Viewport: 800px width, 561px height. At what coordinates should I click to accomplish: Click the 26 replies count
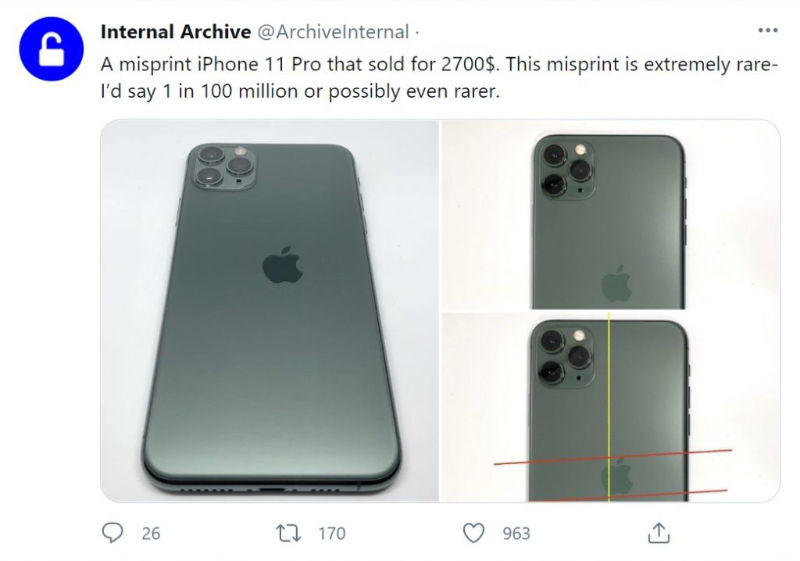(x=150, y=533)
